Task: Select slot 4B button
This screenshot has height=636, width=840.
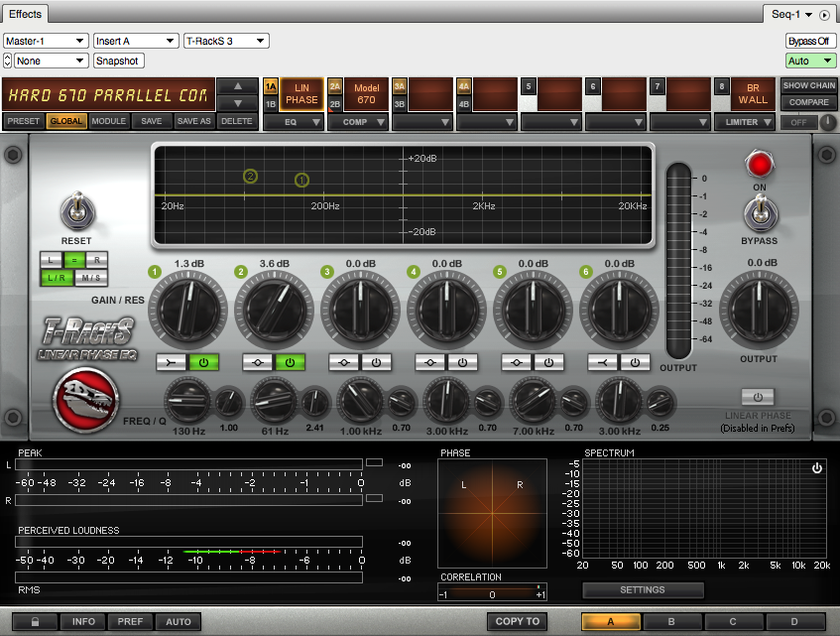Action: point(464,104)
